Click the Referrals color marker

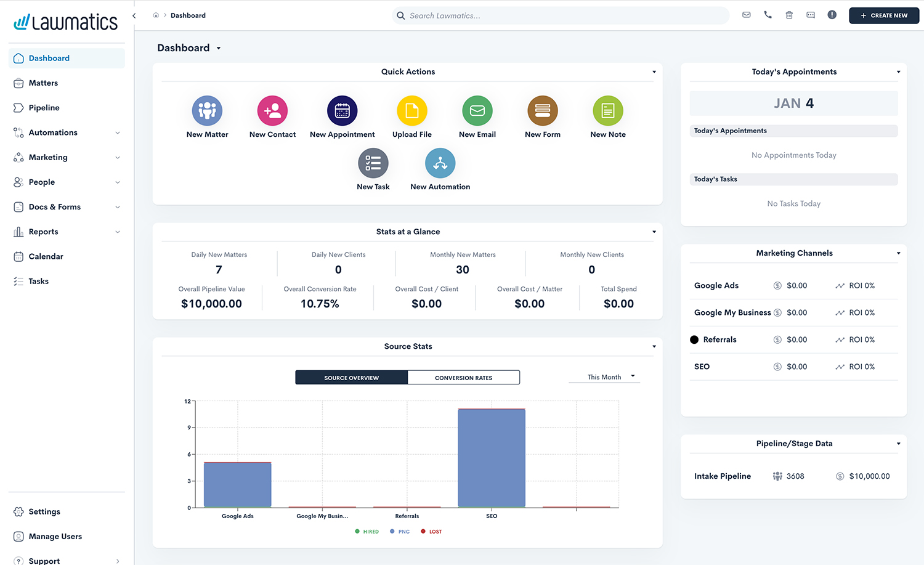694,339
